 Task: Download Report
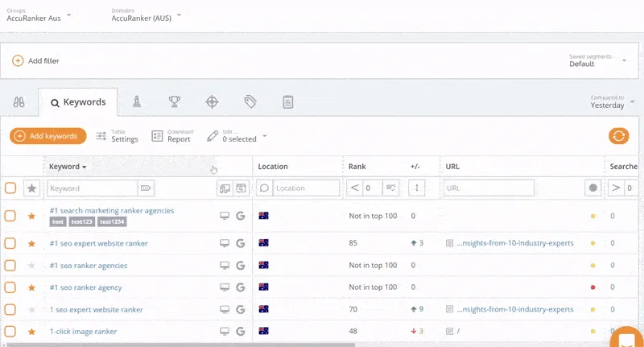point(171,136)
